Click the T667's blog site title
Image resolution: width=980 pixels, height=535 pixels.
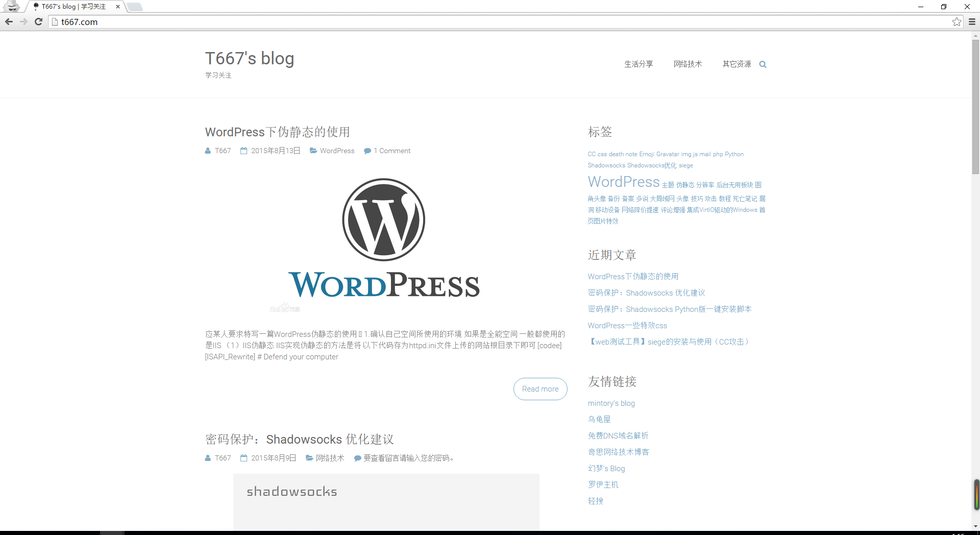[250, 58]
